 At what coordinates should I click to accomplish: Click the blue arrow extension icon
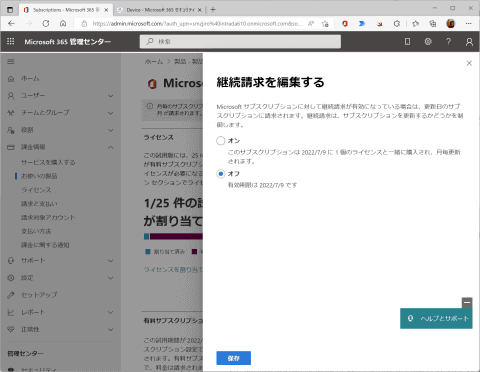click(x=362, y=23)
